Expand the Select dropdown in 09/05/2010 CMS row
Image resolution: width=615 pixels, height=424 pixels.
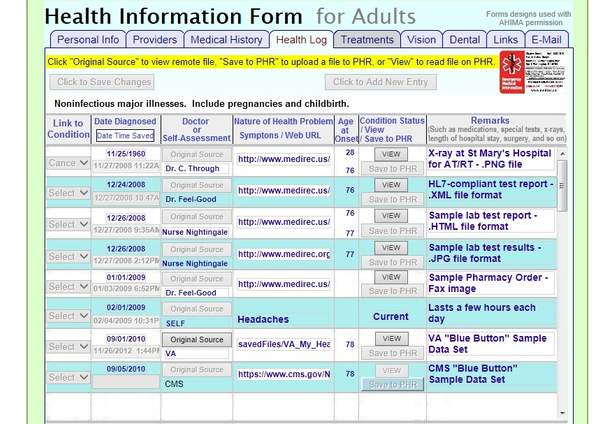coord(68,377)
